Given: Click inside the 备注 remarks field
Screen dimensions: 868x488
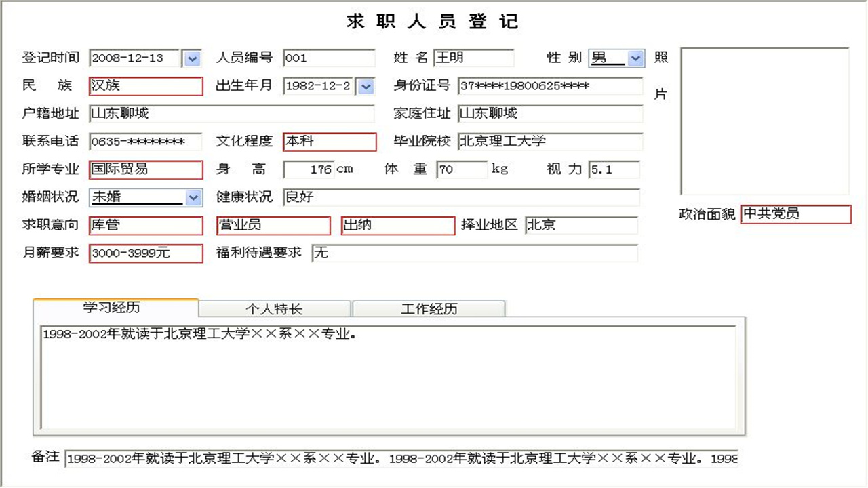Looking at the screenshot, I should pos(400,459).
